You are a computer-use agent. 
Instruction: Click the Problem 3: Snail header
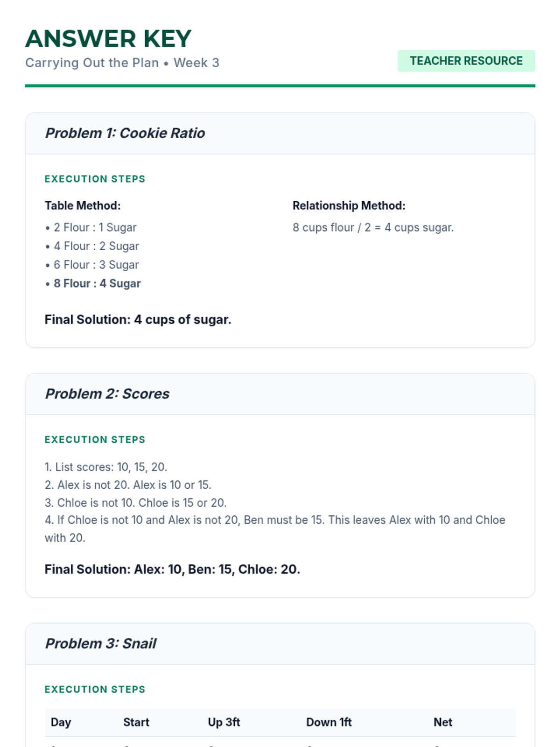tap(101, 644)
